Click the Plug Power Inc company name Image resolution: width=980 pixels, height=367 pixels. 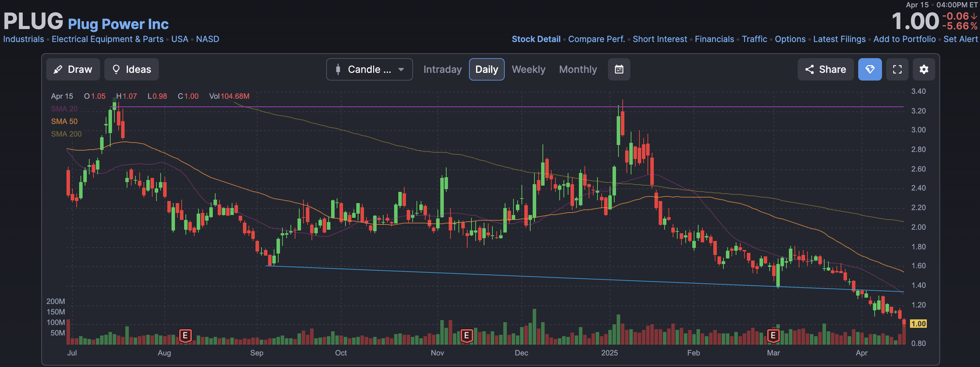118,24
